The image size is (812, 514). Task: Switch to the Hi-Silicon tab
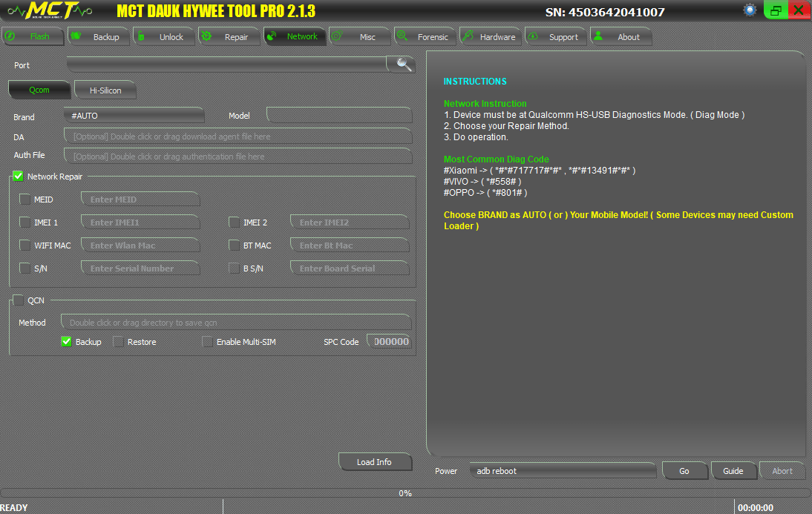(x=105, y=90)
